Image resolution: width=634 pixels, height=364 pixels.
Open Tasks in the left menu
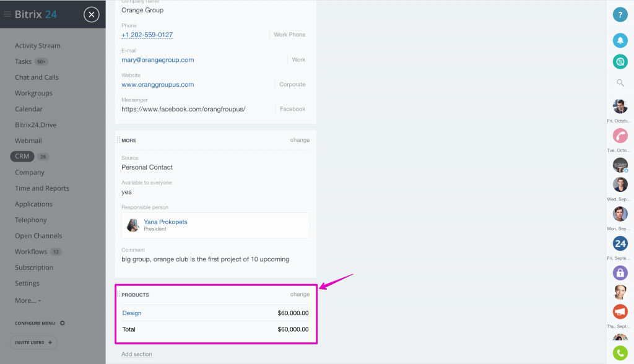tap(23, 61)
